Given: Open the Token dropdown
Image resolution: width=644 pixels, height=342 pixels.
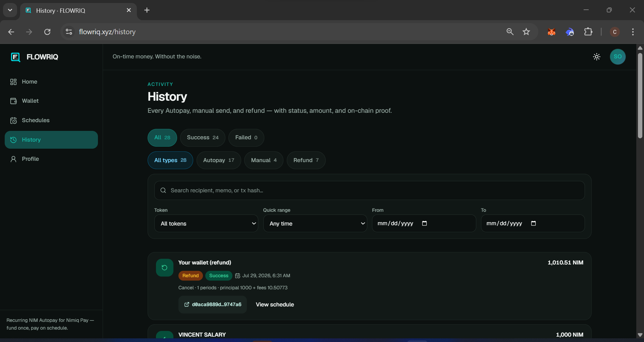Looking at the screenshot, I should click(206, 224).
